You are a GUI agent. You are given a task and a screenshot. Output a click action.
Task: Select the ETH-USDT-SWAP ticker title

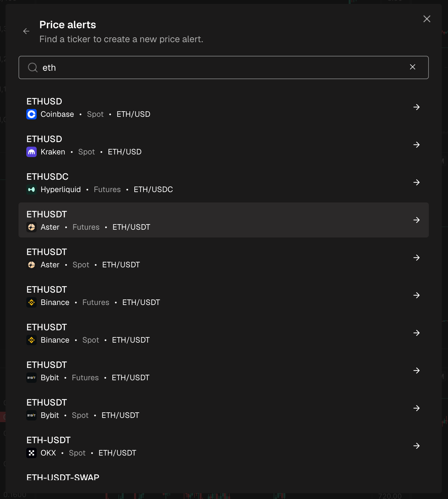point(63,478)
